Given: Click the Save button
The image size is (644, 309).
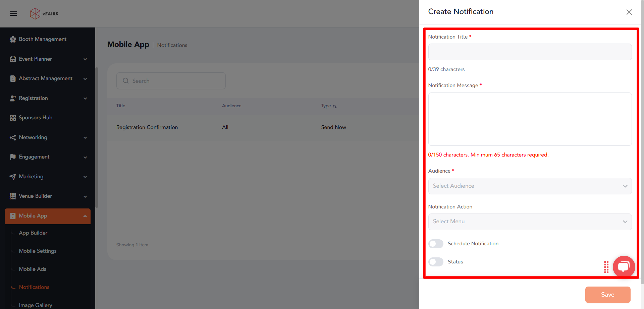Looking at the screenshot, I should pyautogui.click(x=607, y=295).
